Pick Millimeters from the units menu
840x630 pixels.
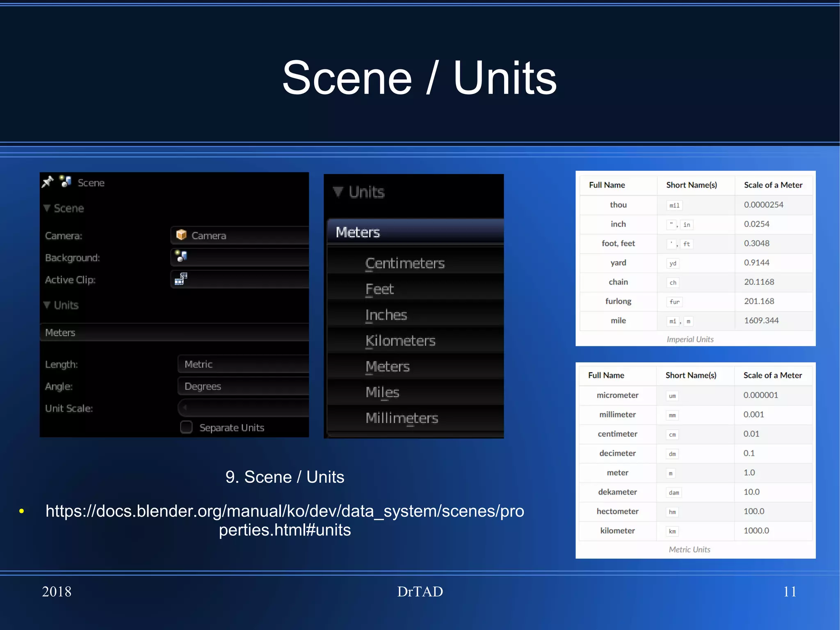(x=402, y=418)
